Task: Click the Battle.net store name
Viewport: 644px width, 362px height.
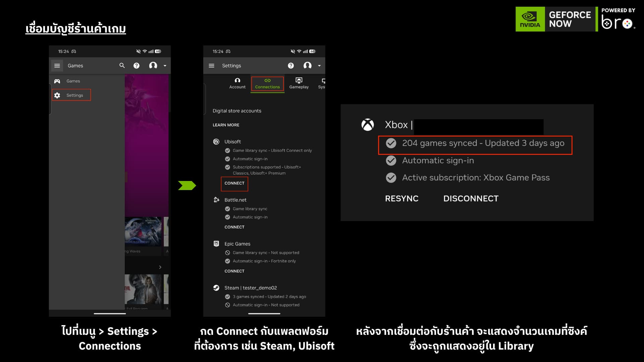Action: 235,200
